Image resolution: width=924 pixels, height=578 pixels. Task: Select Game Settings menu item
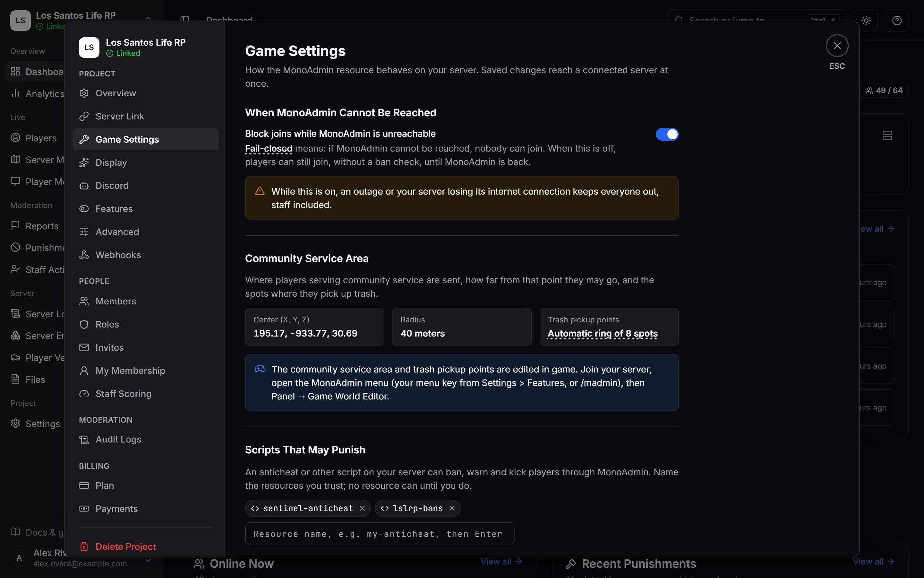point(145,139)
